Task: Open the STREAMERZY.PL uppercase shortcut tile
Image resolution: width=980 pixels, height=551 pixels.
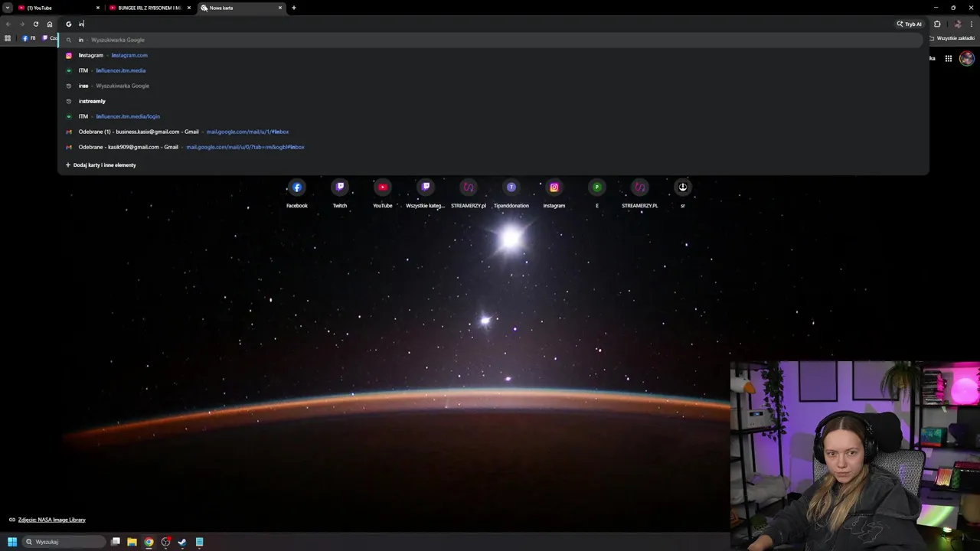Action: tap(640, 193)
